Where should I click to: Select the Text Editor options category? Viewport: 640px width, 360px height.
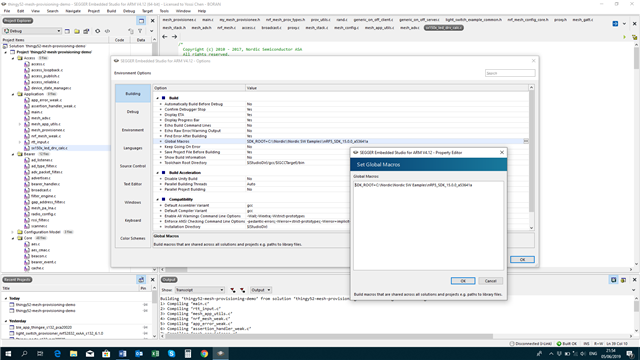(x=133, y=184)
